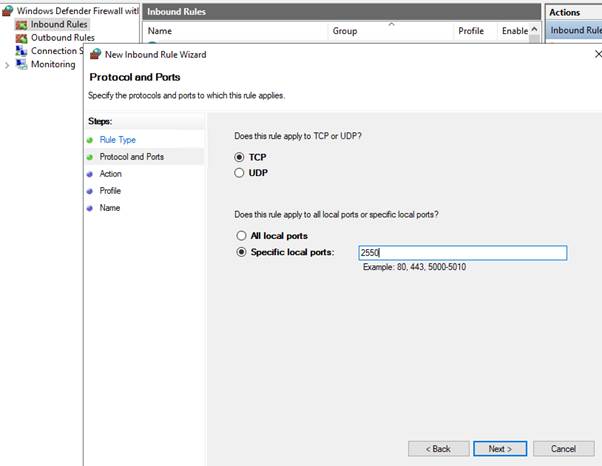The height and width of the screenshot is (466, 602).
Task: Click the Profile step label
Action: 110,191
